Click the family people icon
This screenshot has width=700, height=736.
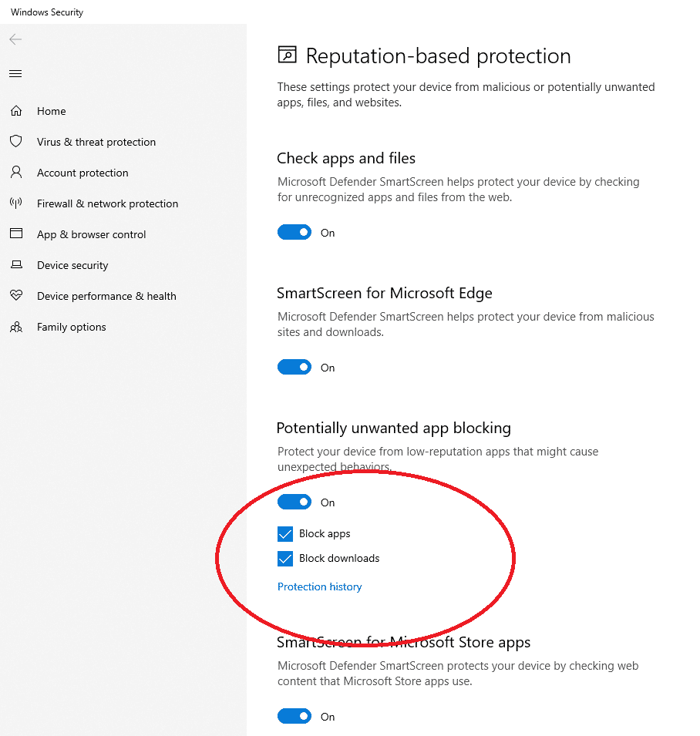16,327
